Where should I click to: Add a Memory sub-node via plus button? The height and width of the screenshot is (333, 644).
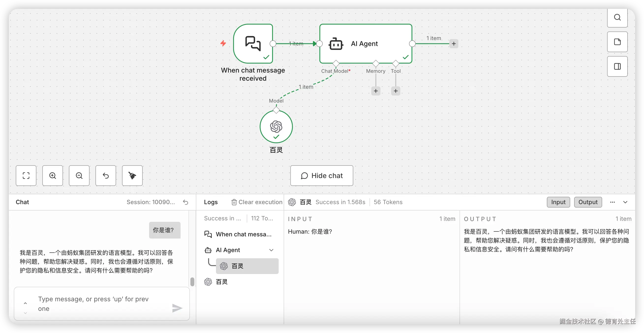pos(375,91)
